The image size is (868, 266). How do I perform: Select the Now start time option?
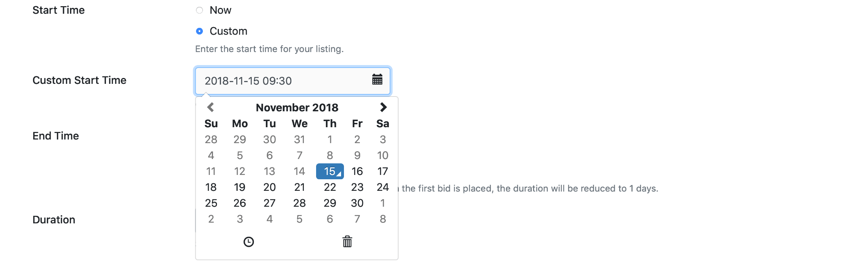tap(199, 10)
